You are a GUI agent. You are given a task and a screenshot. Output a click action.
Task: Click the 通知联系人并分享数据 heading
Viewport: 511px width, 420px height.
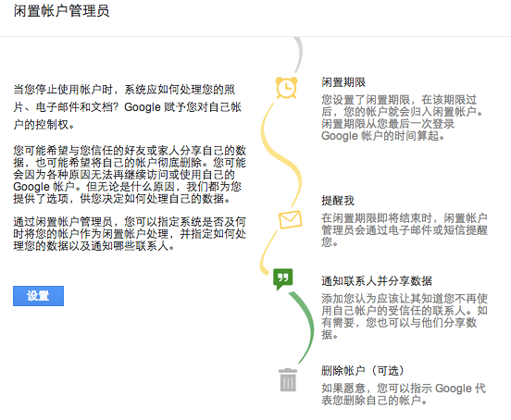coord(377,280)
